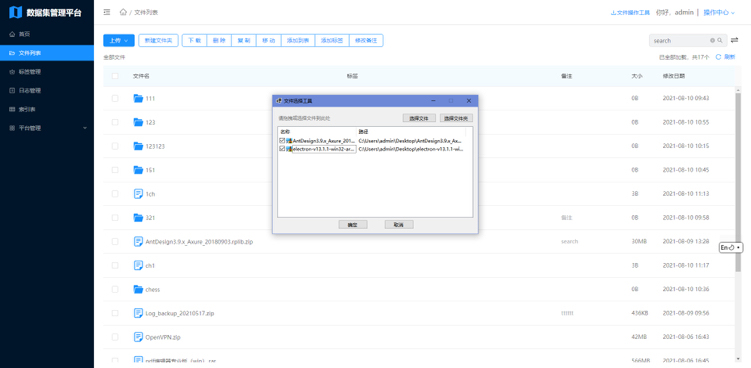
Task: Click the 添加标签 toolbar button
Action: tap(332, 41)
